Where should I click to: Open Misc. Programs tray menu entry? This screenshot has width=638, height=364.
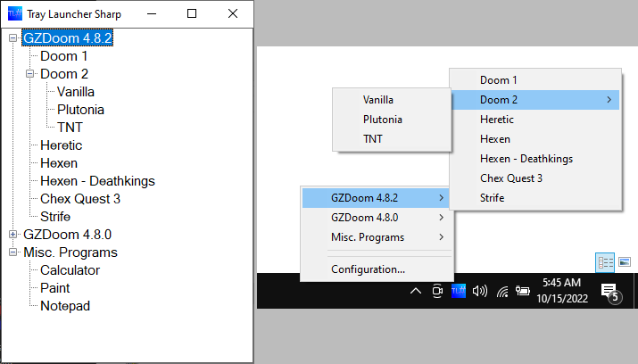377,237
